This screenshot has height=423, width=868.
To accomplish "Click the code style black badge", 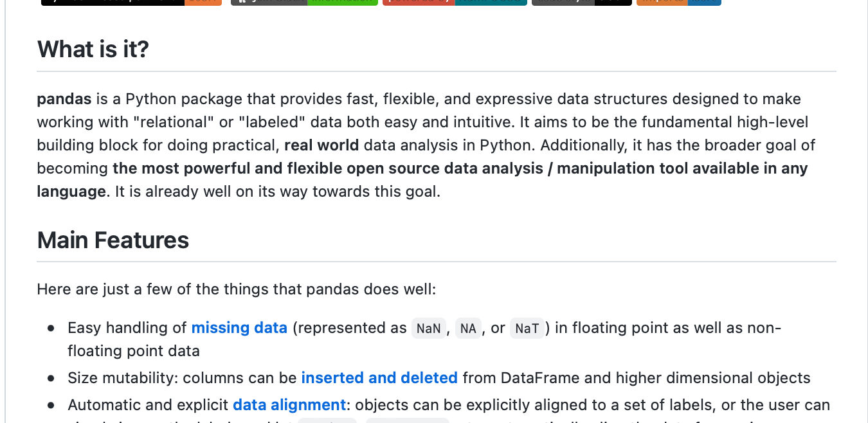I will (x=582, y=3).
